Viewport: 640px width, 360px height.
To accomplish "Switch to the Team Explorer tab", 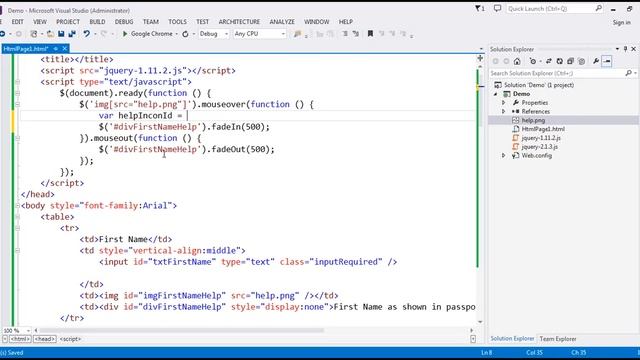I will [x=558, y=339].
